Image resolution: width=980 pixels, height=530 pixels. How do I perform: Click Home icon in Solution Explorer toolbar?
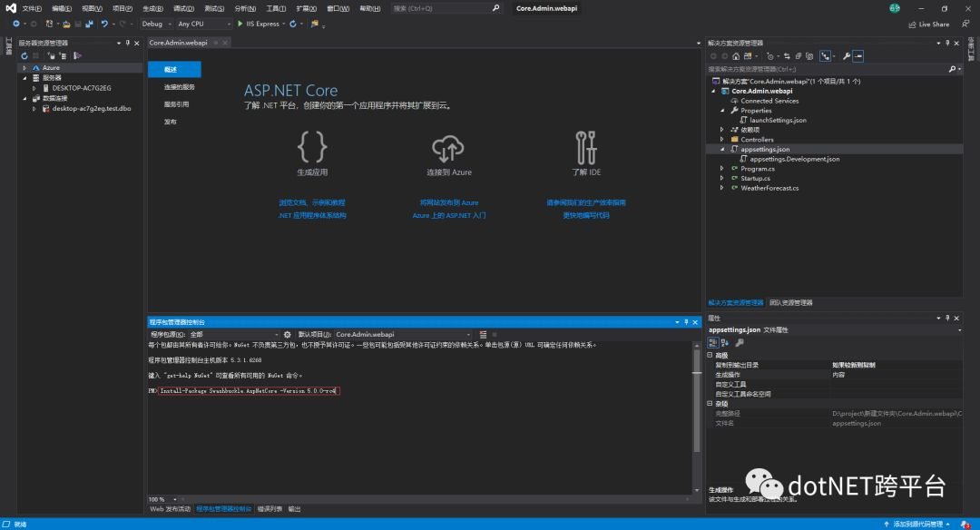[736, 56]
